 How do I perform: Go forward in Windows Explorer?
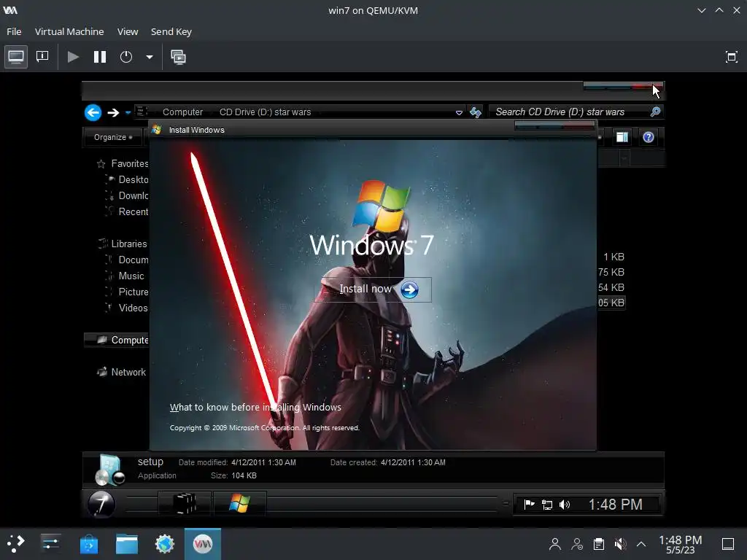tap(113, 112)
